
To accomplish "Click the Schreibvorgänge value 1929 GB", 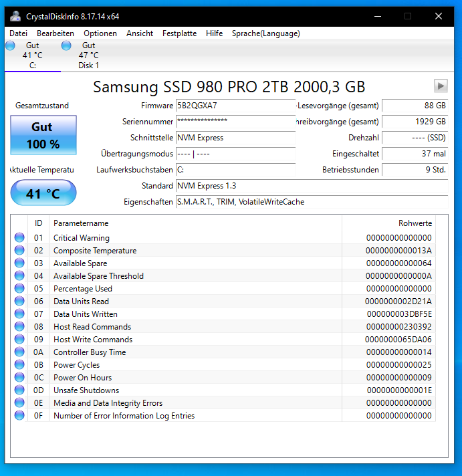I will pyautogui.click(x=415, y=122).
